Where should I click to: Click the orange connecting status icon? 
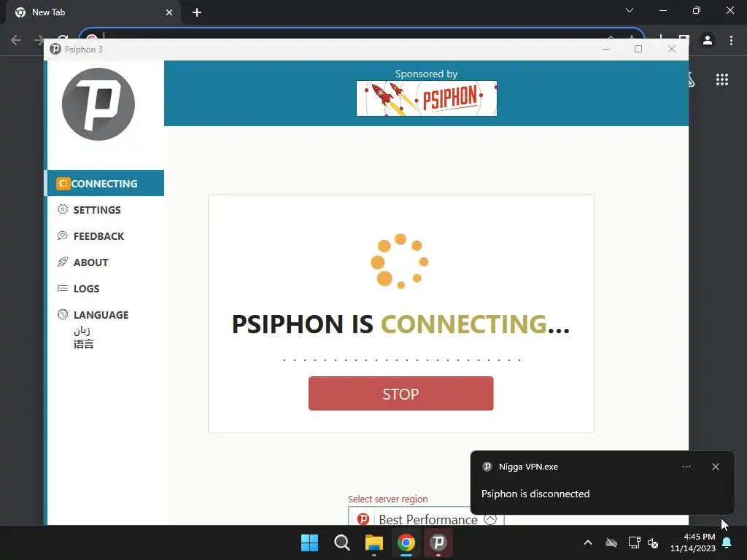coord(63,183)
